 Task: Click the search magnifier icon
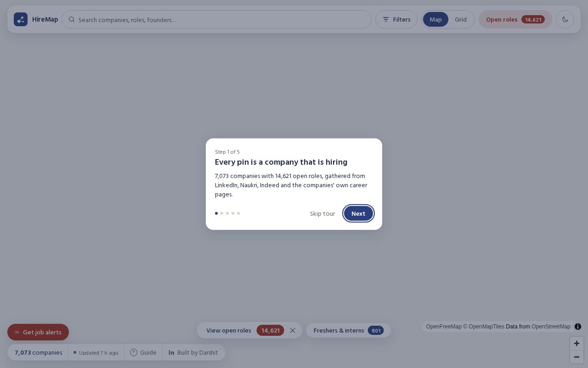(72, 19)
